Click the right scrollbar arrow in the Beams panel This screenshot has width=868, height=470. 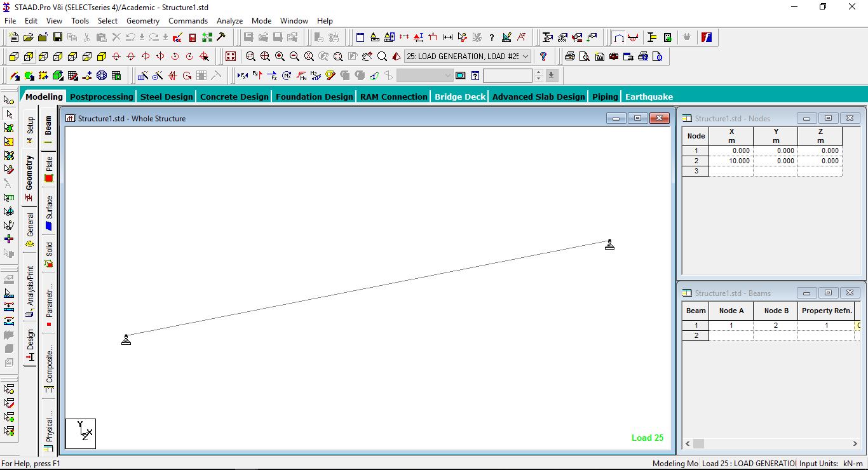click(x=855, y=444)
